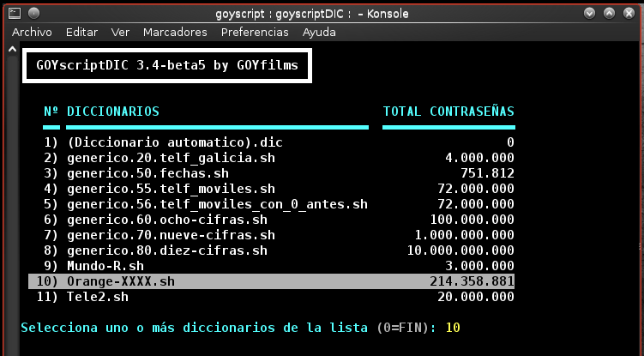Click highlighted row Orange-XXXX.sh

(272, 281)
